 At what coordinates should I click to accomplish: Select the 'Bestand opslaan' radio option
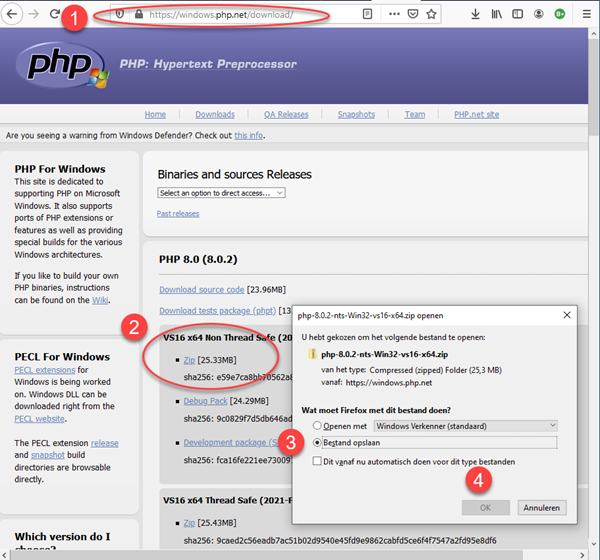click(317, 442)
